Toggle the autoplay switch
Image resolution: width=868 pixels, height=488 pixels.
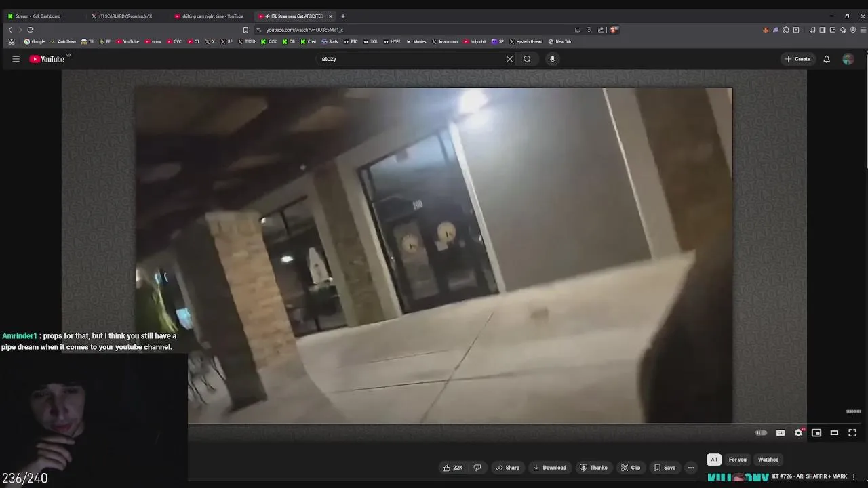point(762,433)
